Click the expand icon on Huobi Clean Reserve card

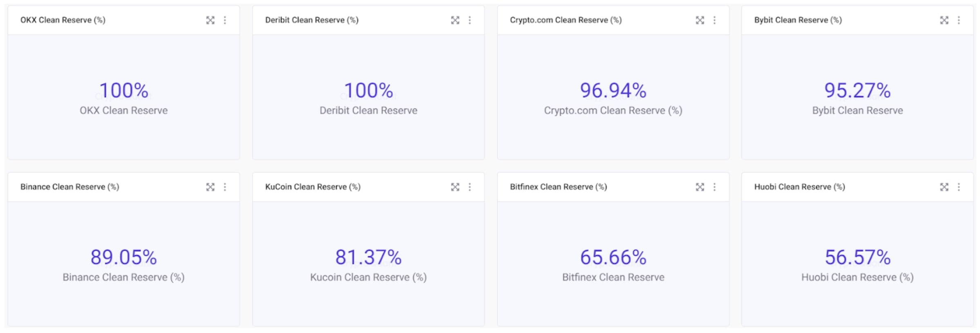(944, 187)
